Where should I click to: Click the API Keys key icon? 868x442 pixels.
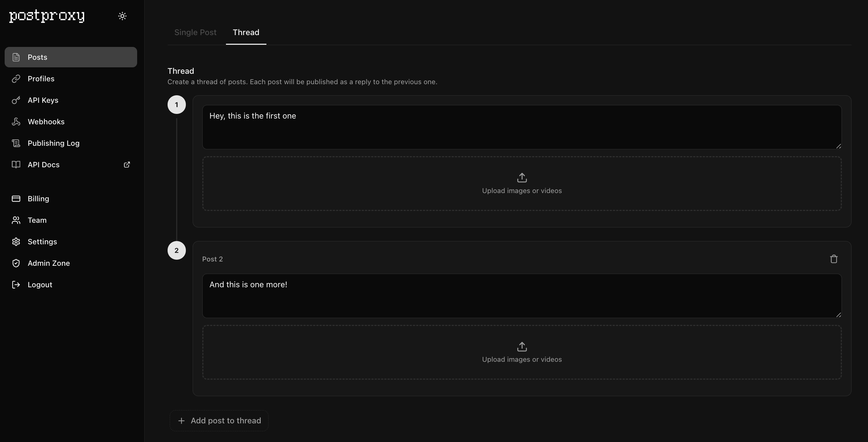pos(16,100)
